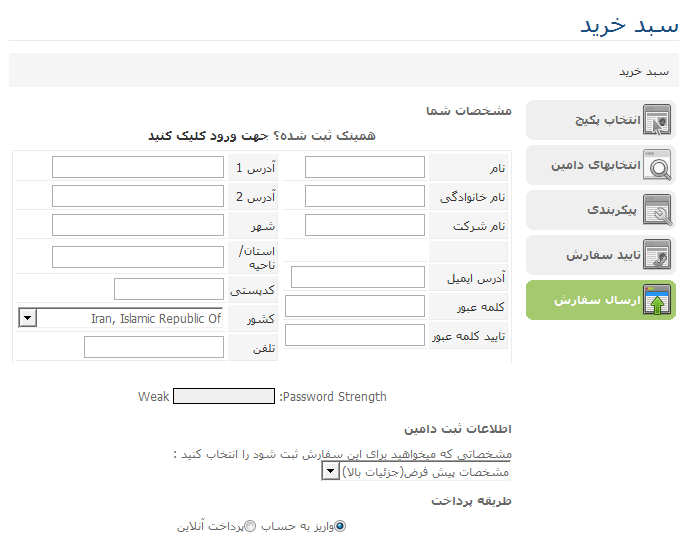Open the انتخاب پکیج step

click(601, 120)
